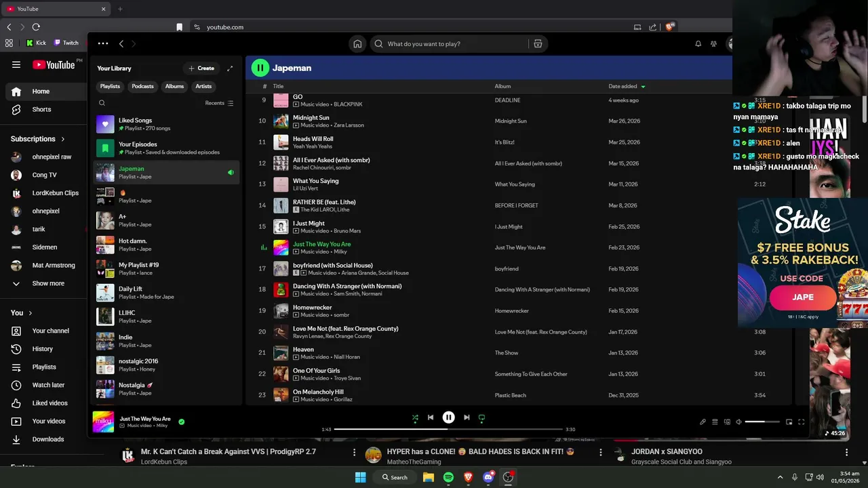The image size is (868, 488).
Task: Open album link Plastic Beach
Action: click(x=510, y=395)
